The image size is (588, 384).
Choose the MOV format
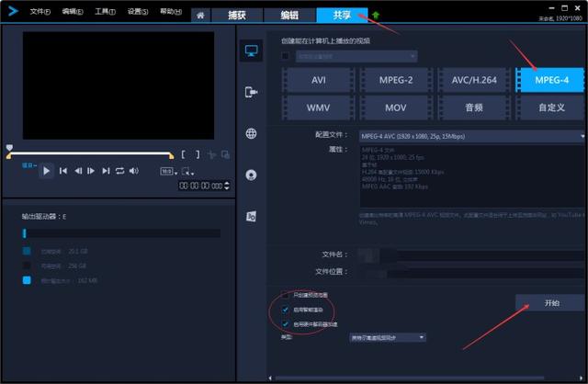coord(396,107)
